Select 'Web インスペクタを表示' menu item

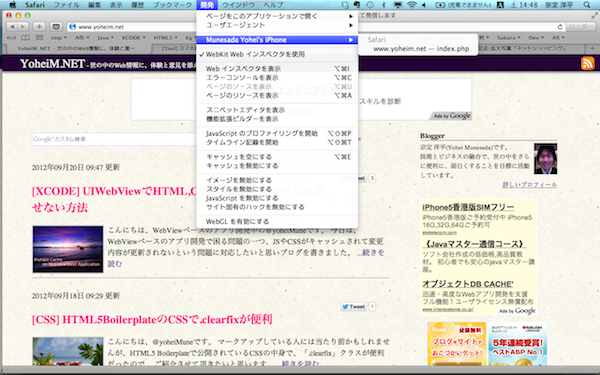(x=277, y=69)
